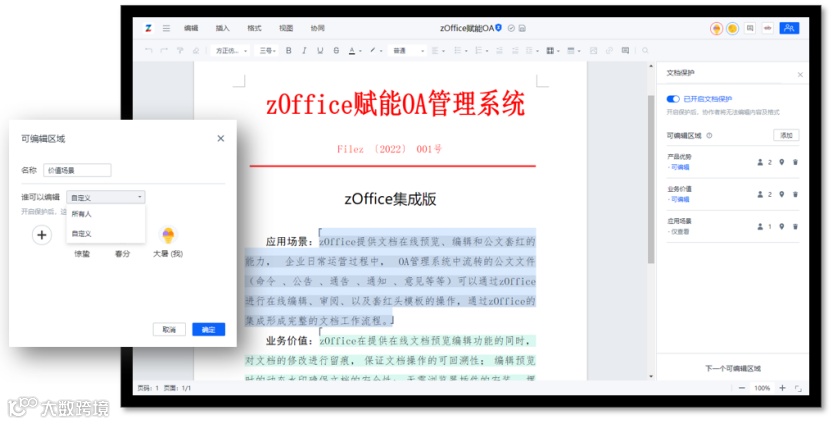Click the decrease indent icon
833x424 pixels.
pos(499,50)
